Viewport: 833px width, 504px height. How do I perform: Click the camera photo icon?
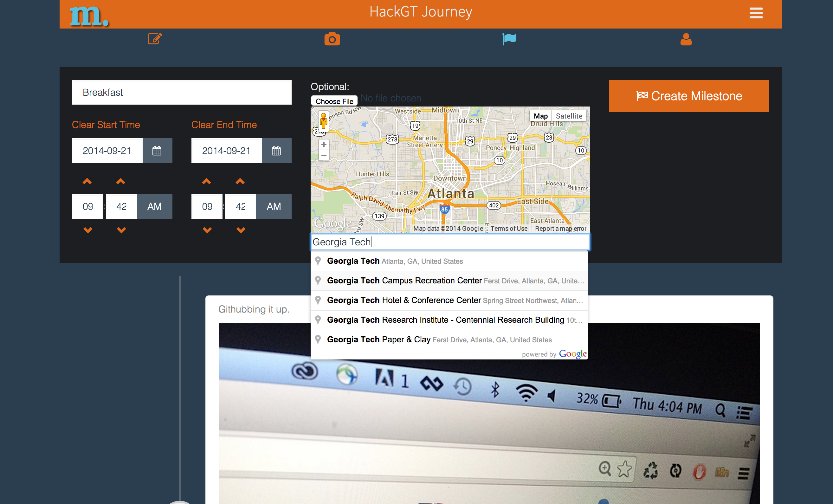pos(332,39)
